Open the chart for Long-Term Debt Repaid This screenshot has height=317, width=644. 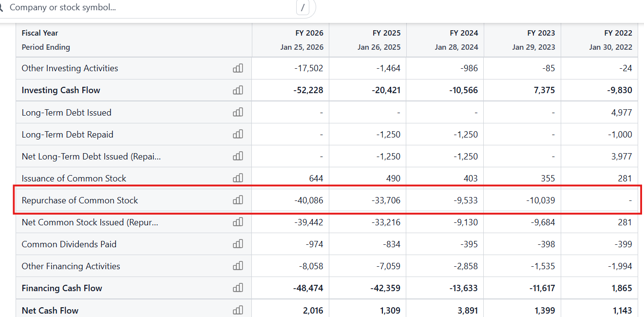238,134
